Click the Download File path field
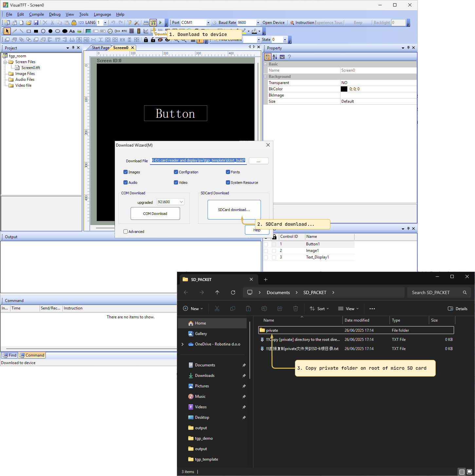475x476 pixels. [x=198, y=160]
